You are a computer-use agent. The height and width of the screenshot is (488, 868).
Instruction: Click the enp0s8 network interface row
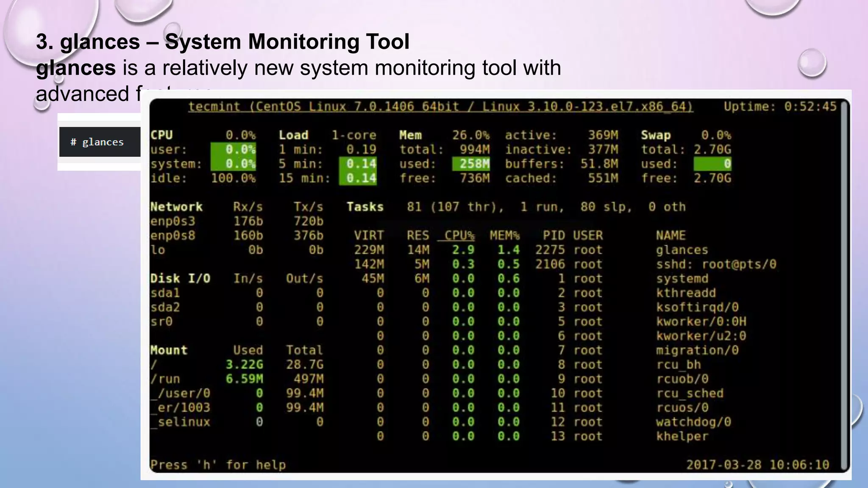click(x=237, y=236)
